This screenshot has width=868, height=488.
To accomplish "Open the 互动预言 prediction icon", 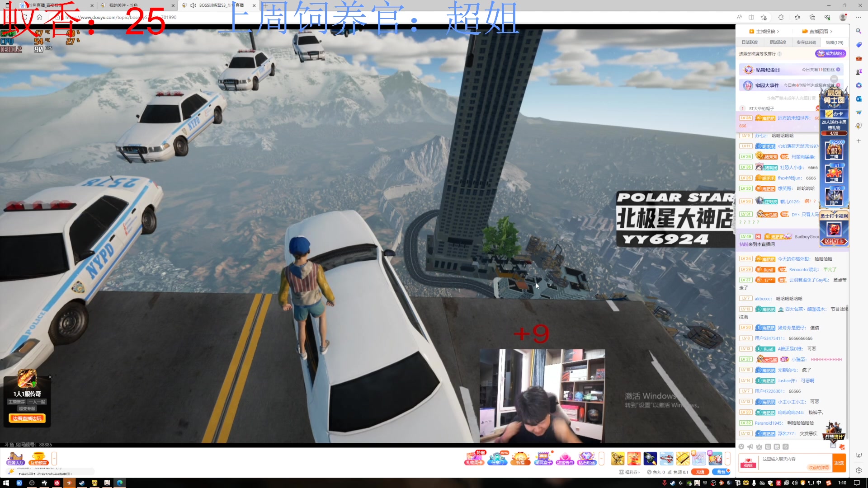I will point(38,459).
